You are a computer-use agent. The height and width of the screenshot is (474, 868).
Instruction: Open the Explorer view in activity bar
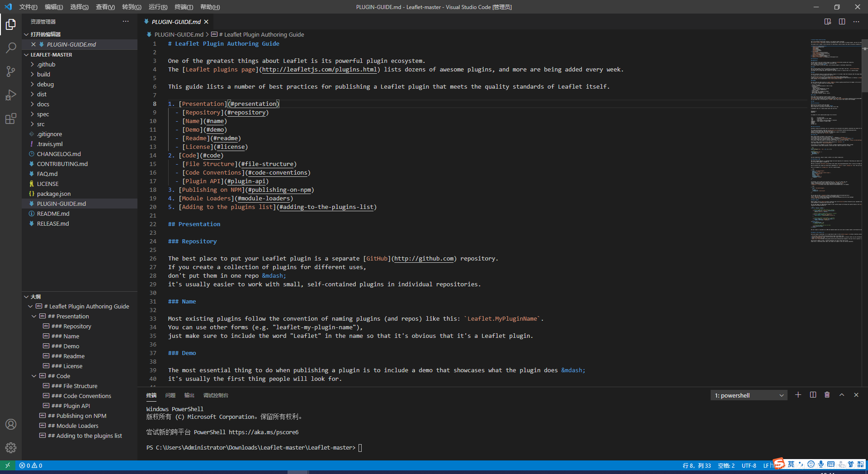click(11, 24)
